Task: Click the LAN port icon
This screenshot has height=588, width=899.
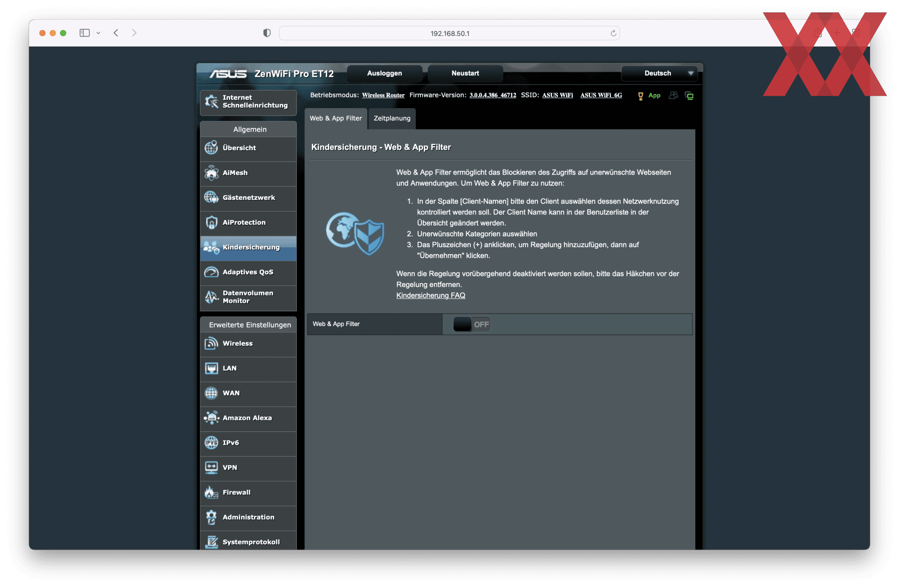Action: [211, 368]
